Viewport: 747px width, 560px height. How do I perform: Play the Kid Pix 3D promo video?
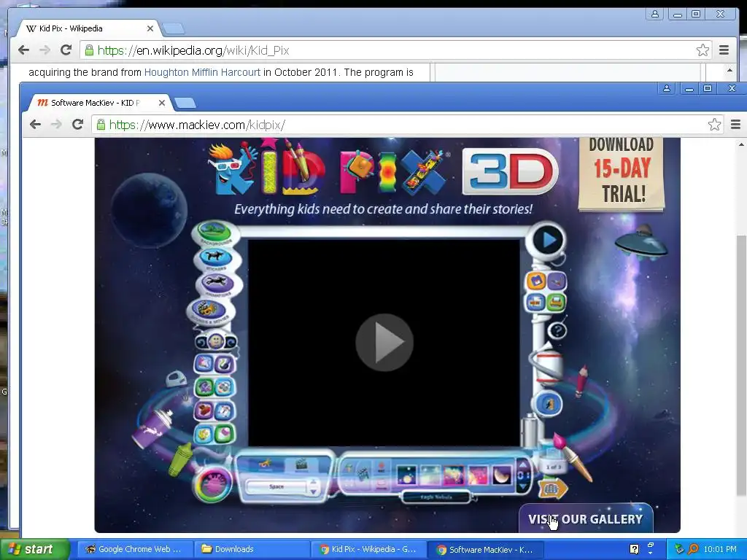point(384,343)
